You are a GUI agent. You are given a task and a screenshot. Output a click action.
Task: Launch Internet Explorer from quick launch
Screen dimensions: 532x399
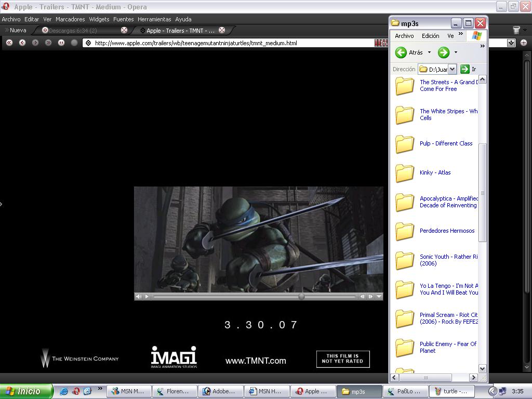(x=63, y=391)
